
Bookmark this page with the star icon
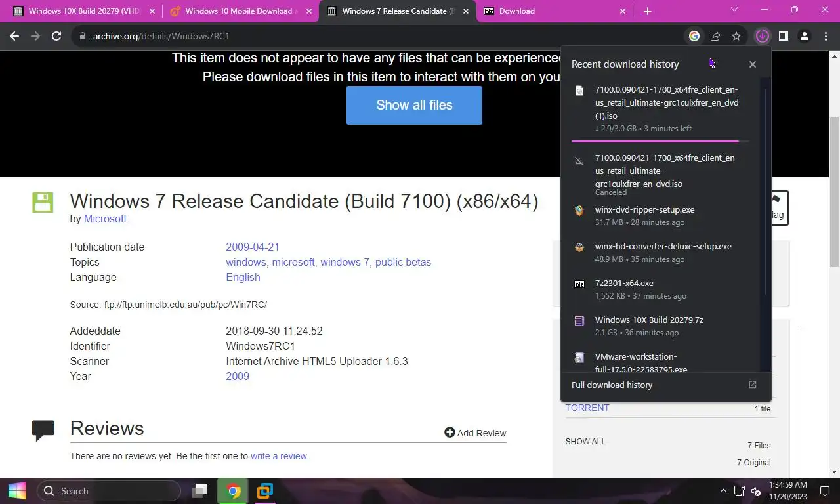736,36
